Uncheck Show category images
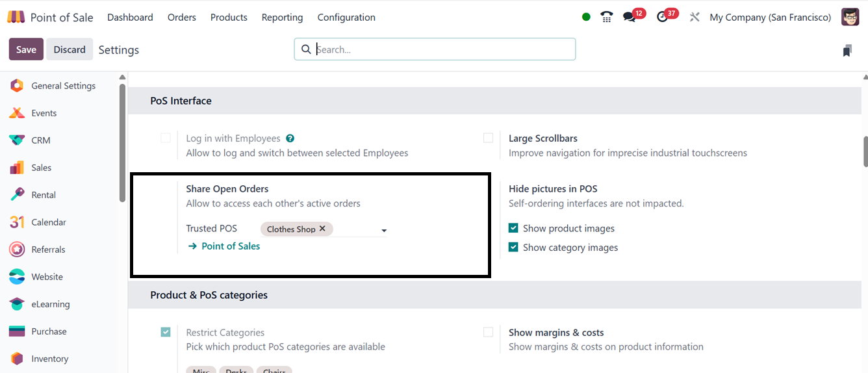868x373 pixels. pyautogui.click(x=513, y=248)
